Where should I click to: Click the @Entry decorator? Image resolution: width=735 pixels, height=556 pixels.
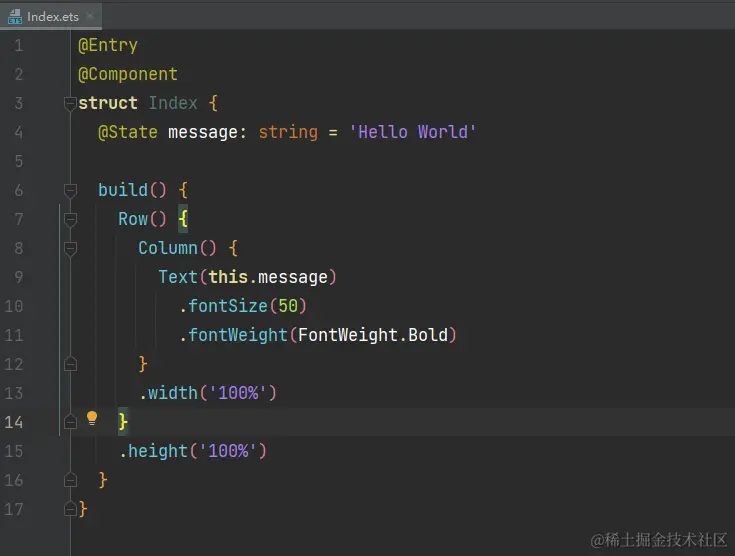(108, 45)
